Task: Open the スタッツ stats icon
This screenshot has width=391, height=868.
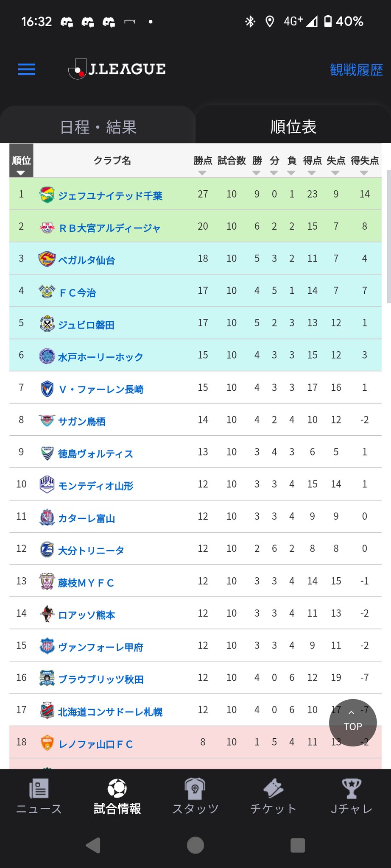Action: click(195, 789)
